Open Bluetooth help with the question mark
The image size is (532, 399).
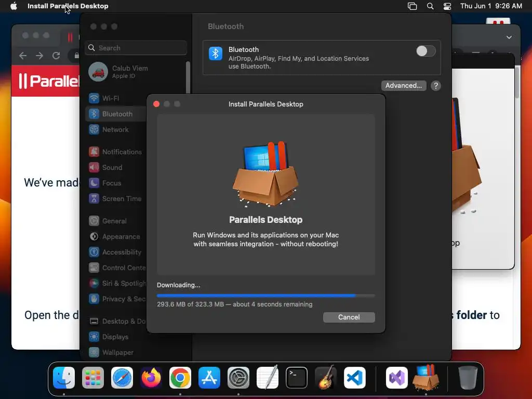point(436,86)
